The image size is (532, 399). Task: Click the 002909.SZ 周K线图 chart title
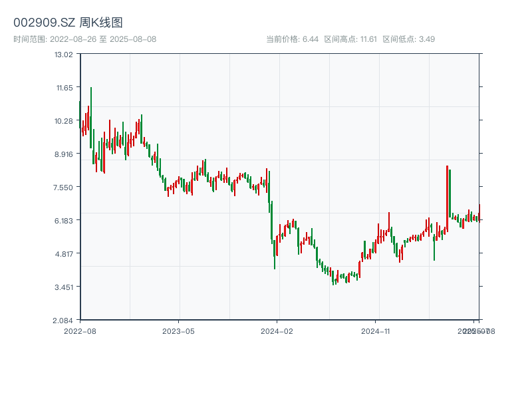[x=68, y=23]
